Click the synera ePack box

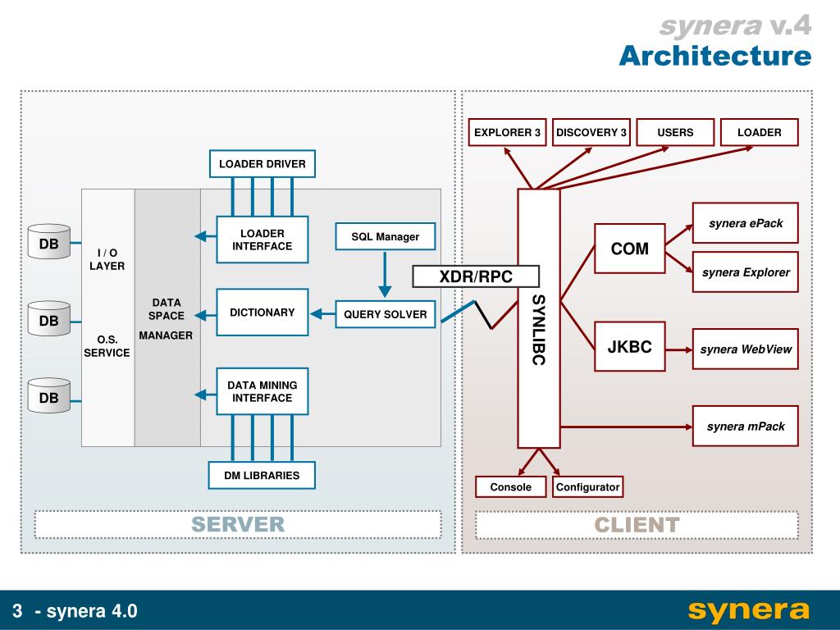(x=746, y=223)
